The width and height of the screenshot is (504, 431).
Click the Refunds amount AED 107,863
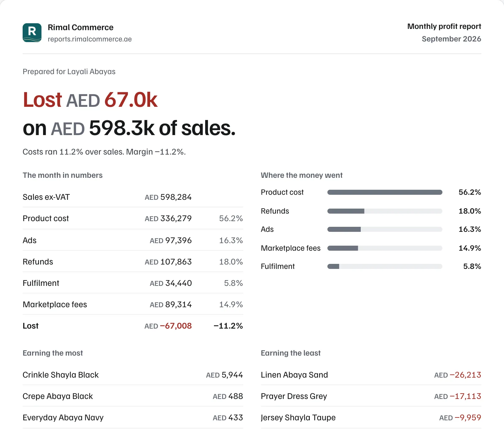tap(168, 262)
